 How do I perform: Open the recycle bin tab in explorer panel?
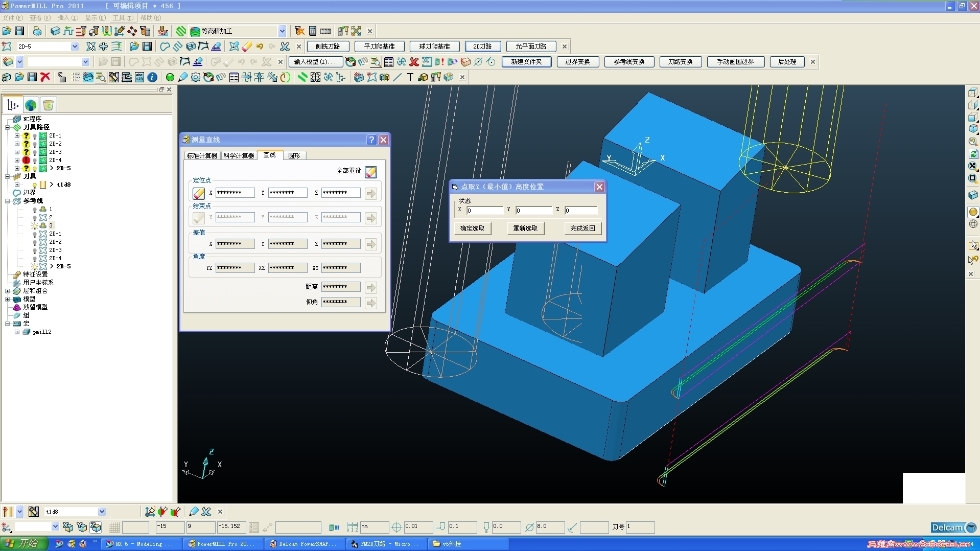tap(48, 105)
